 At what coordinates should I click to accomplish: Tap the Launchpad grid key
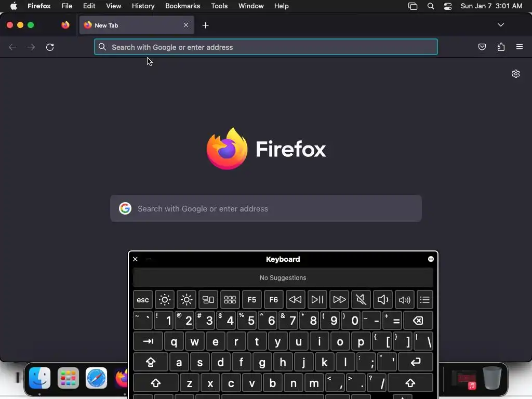pos(230,300)
